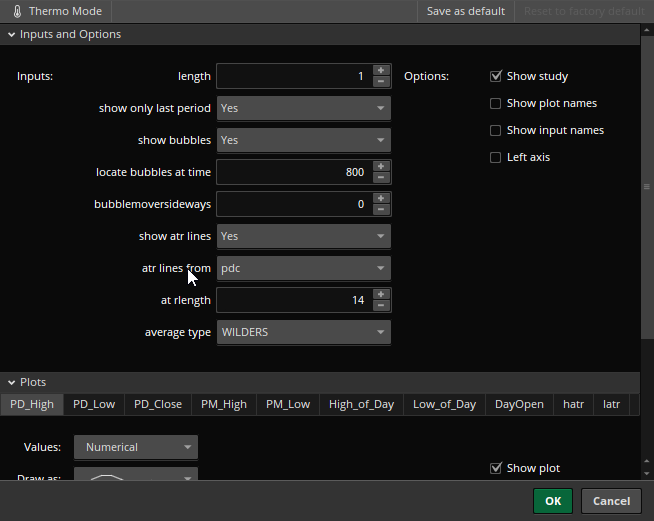The height and width of the screenshot is (521, 654).
Task: Increment locate bubbles at time value
Action: tap(380, 166)
